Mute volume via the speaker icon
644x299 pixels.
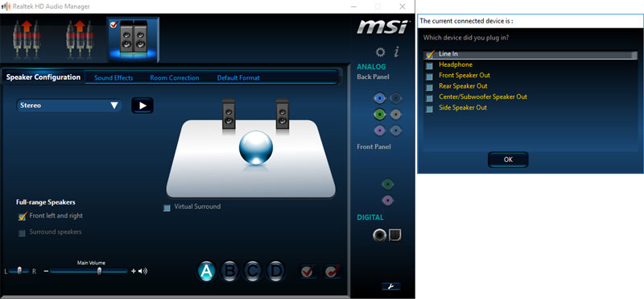point(143,271)
